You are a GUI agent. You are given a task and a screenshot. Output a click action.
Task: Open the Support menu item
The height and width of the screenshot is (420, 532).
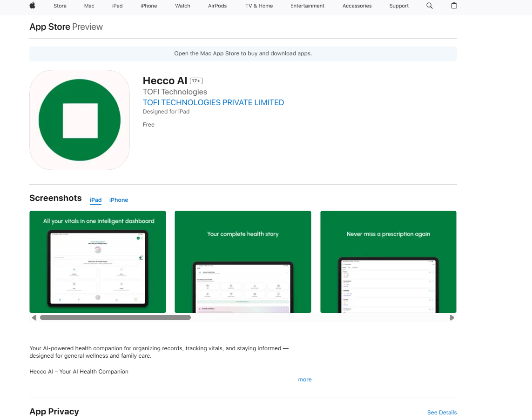[399, 6]
